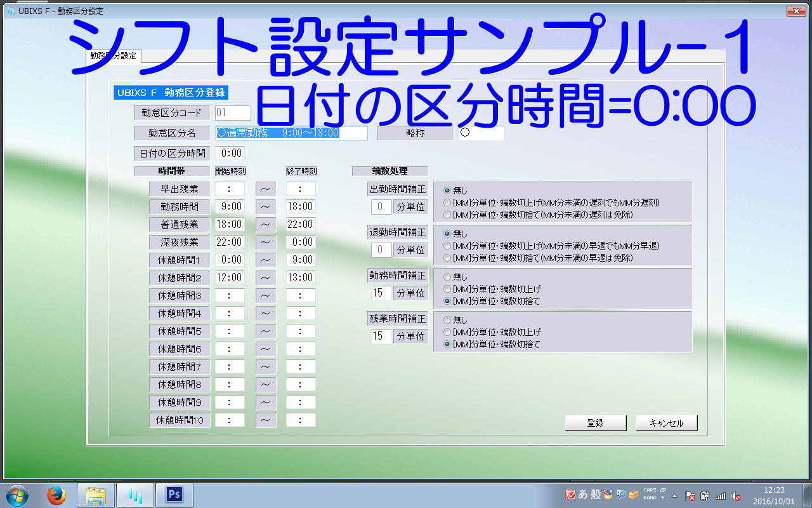Click the キャンセル button
Viewport: 812px width, 508px height.
pyautogui.click(x=666, y=423)
